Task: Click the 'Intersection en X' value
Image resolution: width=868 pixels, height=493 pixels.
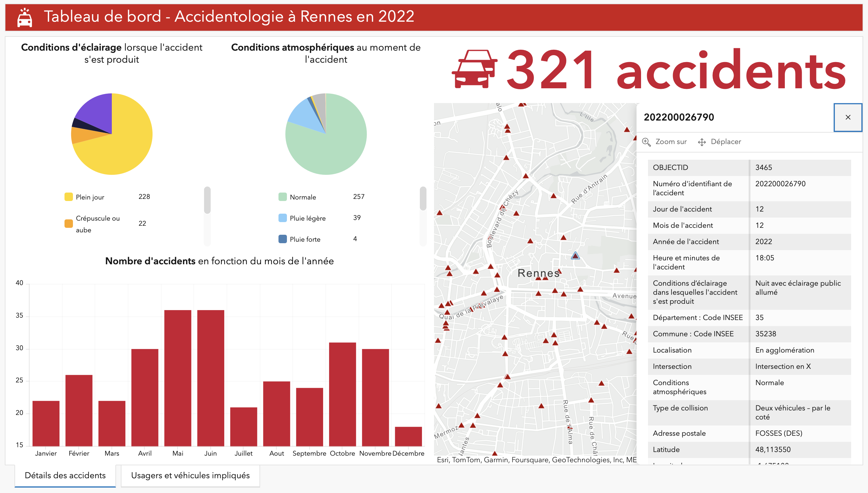Action: 783,366
